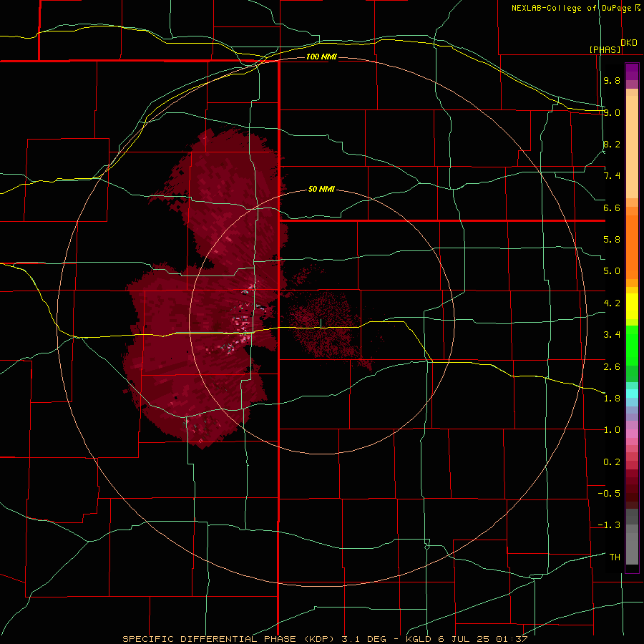Click the gray band at the scale bottom
The height and width of the screenshot is (644, 644).
[x=632, y=548]
